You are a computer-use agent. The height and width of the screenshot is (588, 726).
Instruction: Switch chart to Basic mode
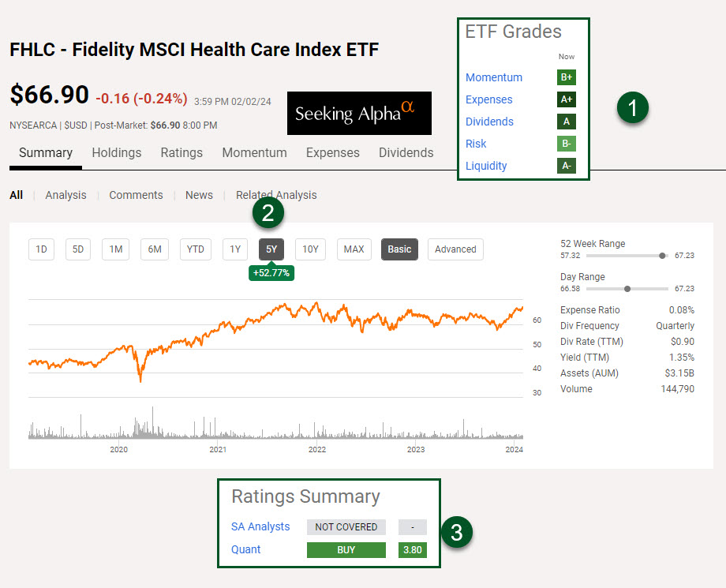[399, 249]
